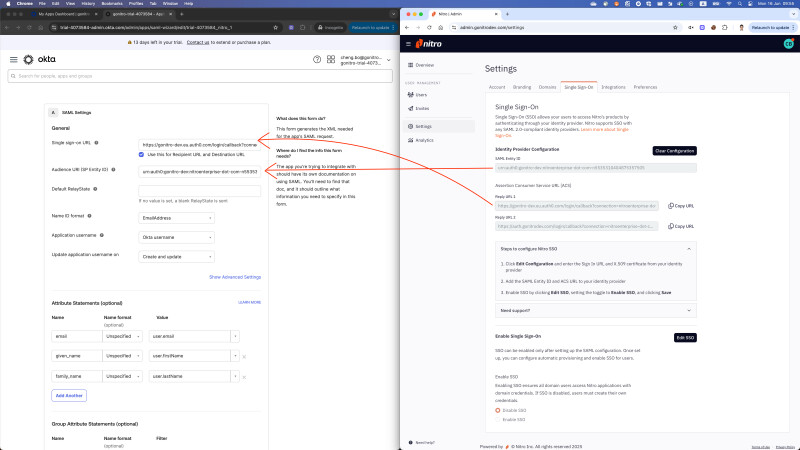
Task: Switch to My Apps Dashboard browser tab
Action: [63, 14]
